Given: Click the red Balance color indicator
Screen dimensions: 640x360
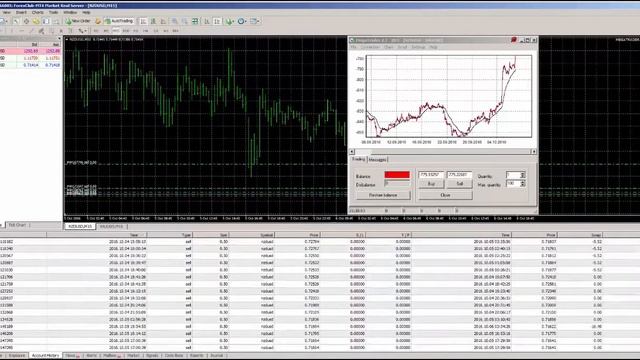Looking at the screenshot, I should 397,175.
